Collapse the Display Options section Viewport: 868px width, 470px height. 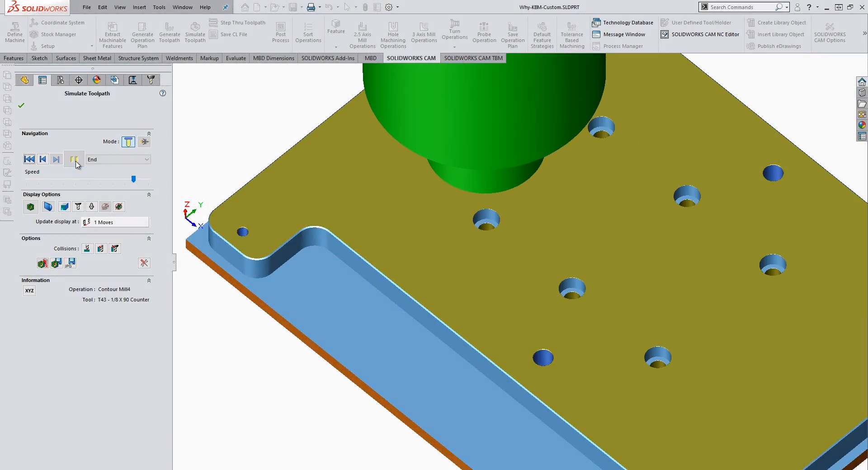click(x=149, y=195)
